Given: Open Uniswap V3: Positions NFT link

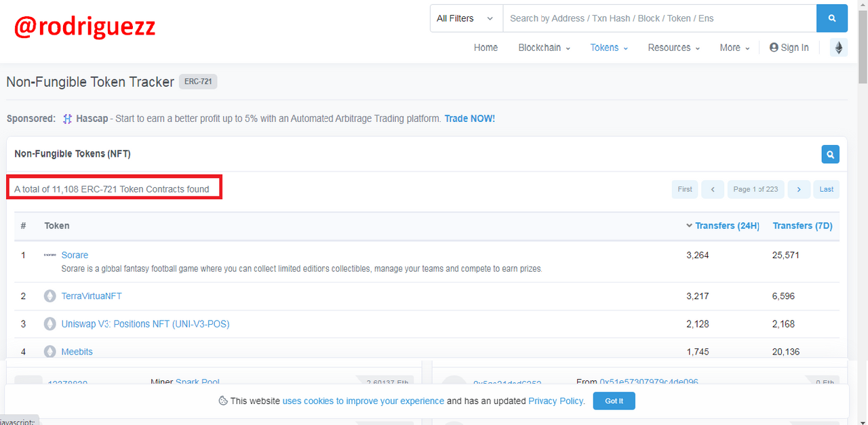Looking at the screenshot, I should (x=145, y=324).
